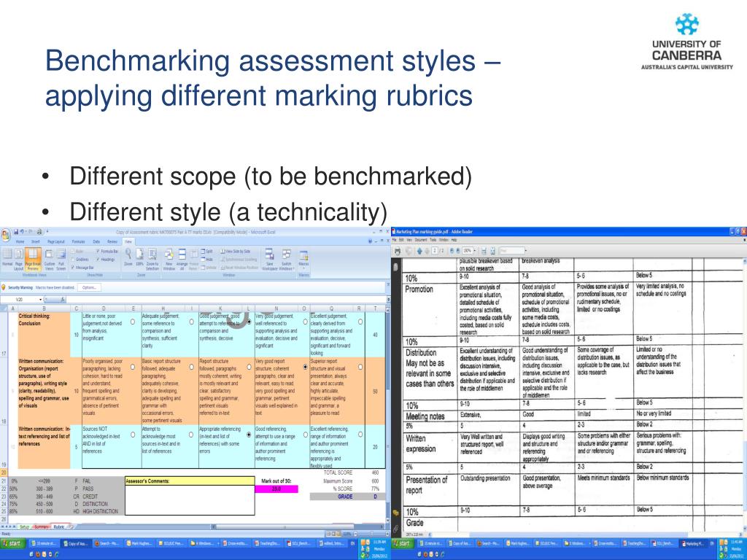
Task: Click yellow Assessor's Comments header cell
Action: tap(190, 481)
